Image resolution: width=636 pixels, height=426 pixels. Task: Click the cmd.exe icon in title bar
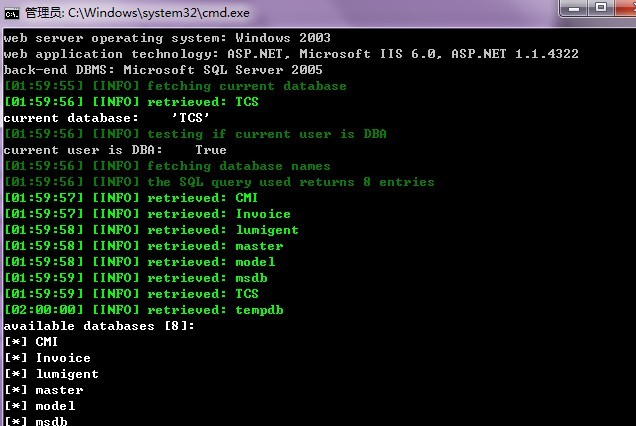click(12, 14)
